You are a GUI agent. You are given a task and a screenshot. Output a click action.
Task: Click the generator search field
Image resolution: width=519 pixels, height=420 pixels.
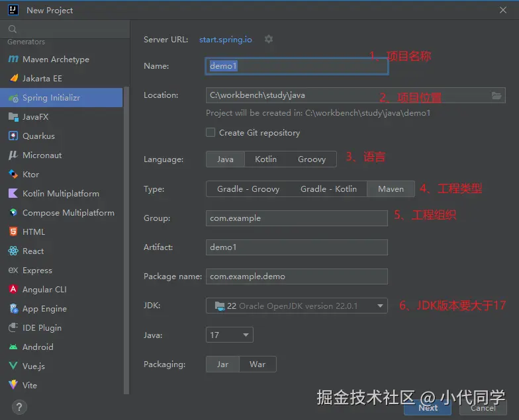click(65, 29)
